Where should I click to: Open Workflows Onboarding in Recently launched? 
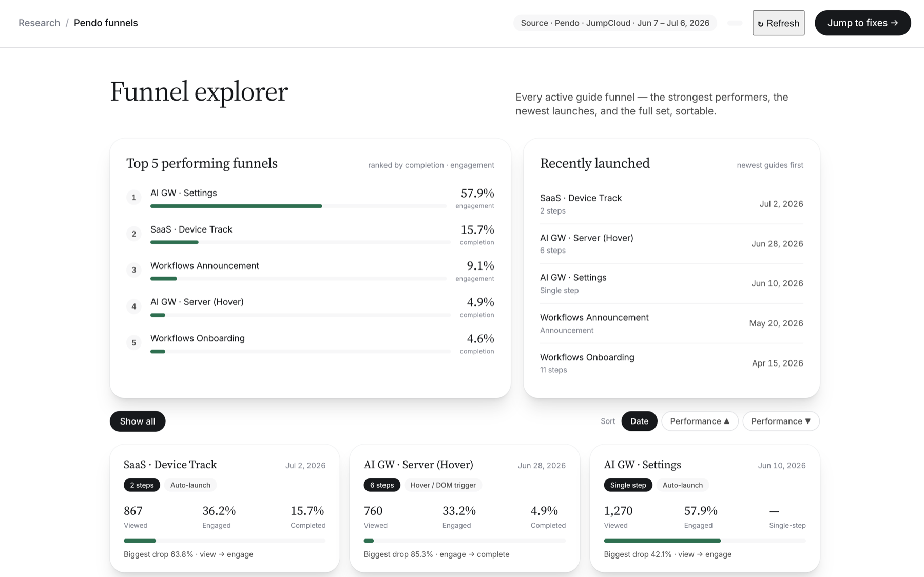pos(671,363)
